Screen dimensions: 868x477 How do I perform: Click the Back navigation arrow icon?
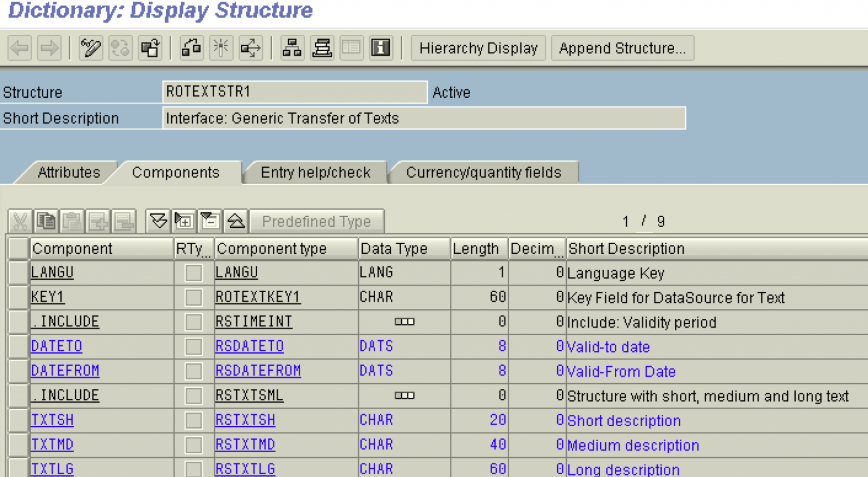pos(19,48)
